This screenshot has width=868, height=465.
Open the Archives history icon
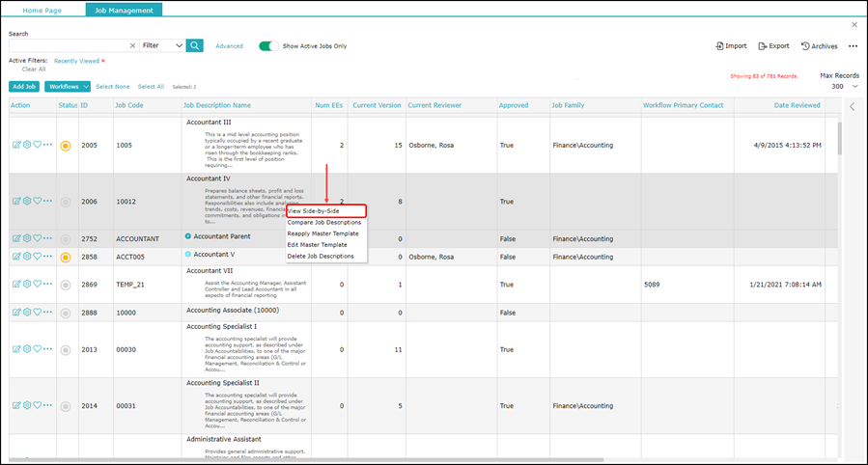(819, 45)
